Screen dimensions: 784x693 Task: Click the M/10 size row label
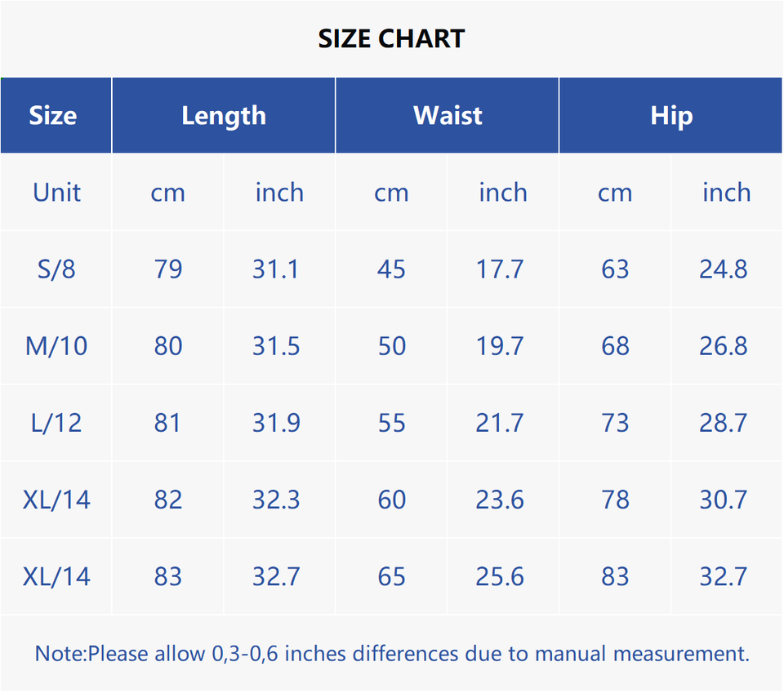tap(56, 346)
